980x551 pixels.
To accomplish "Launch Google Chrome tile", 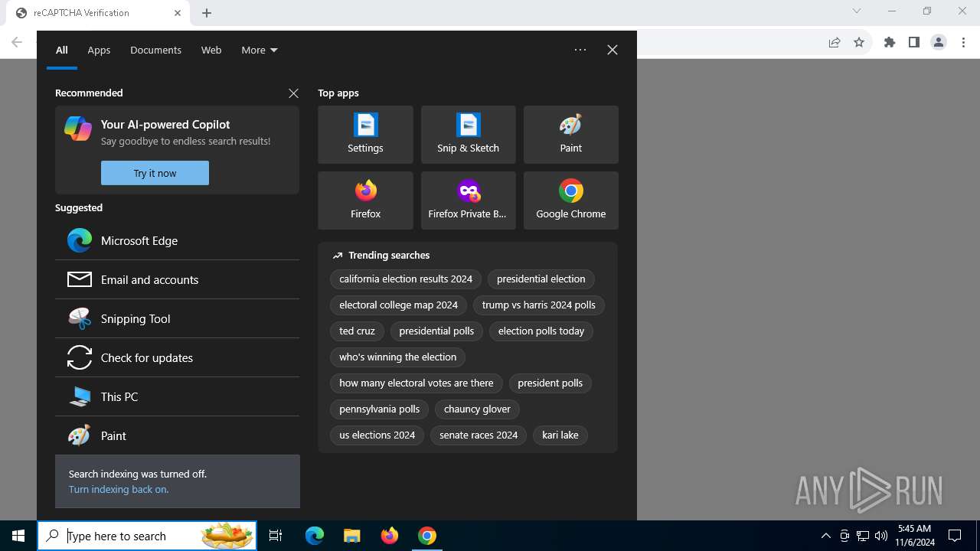I will coord(570,201).
